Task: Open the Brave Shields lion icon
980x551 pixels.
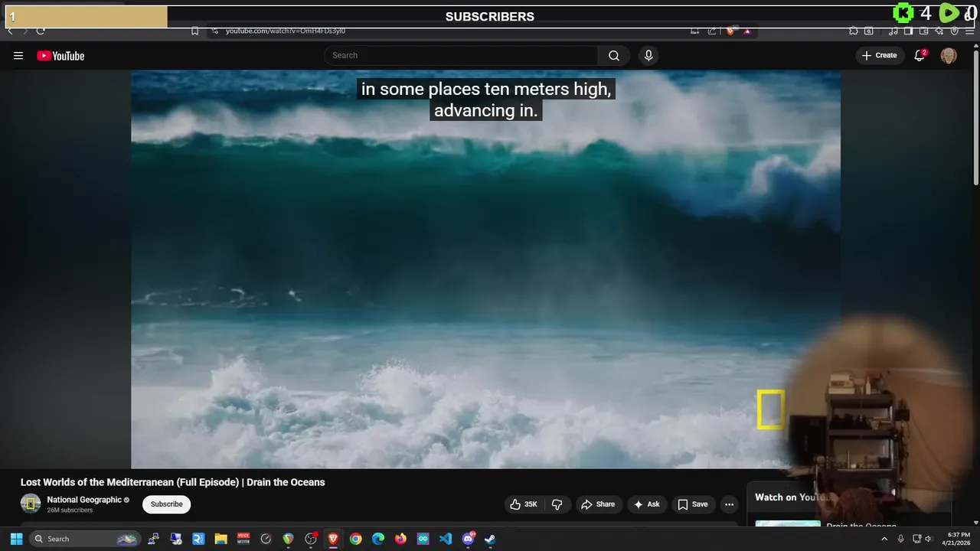Action: (x=730, y=31)
